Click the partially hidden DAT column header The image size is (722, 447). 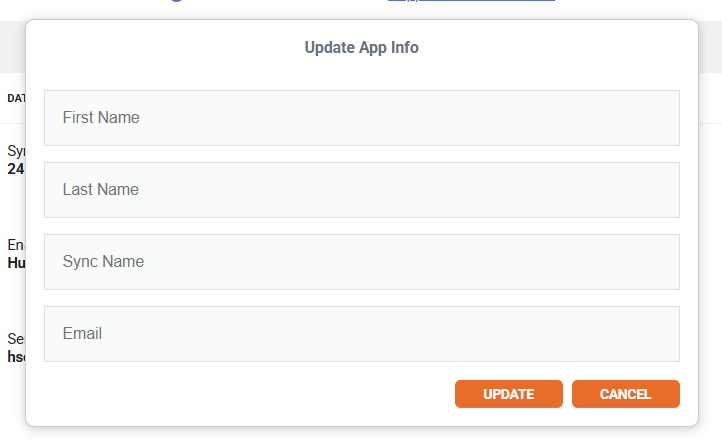pos(16,99)
